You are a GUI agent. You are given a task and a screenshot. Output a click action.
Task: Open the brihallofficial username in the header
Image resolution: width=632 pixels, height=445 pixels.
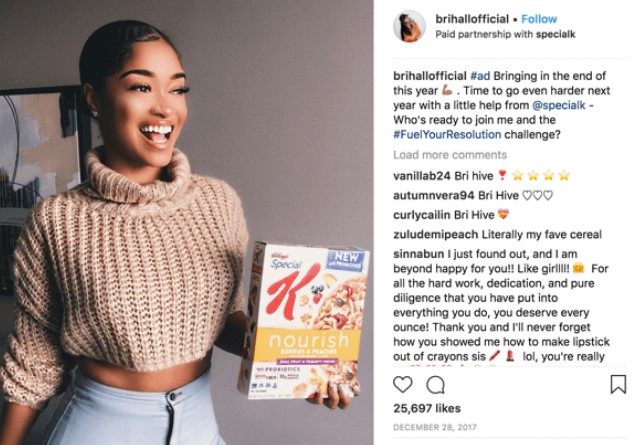click(x=472, y=19)
